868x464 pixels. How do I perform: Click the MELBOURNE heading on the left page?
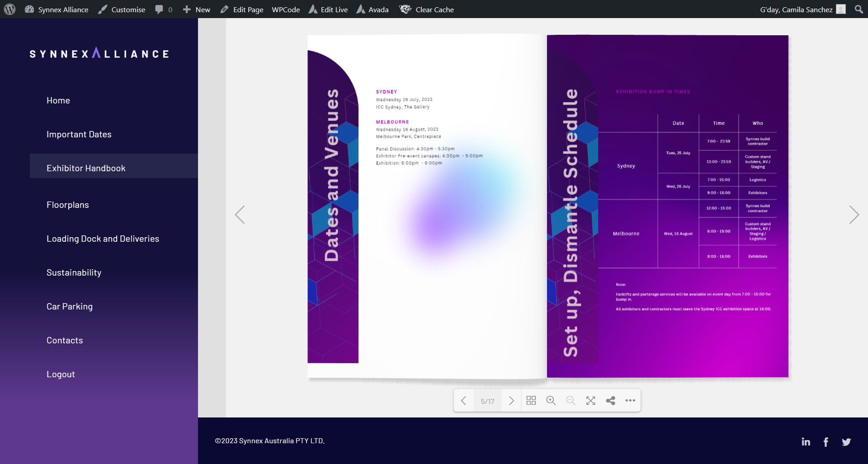[392, 122]
